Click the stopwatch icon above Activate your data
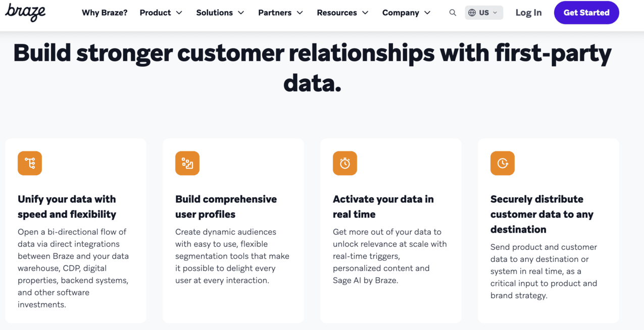The height and width of the screenshot is (330, 644). click(x=345, y=163)
